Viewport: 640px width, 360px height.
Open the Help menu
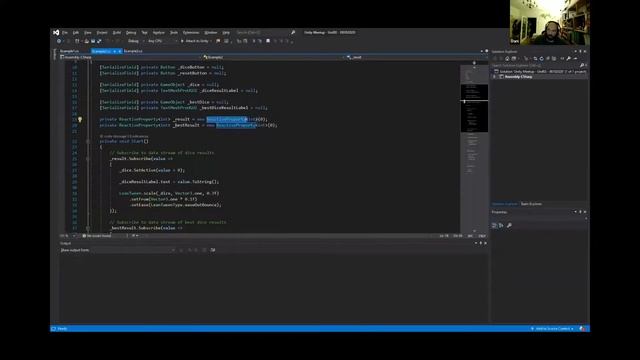tap(226, 33)
